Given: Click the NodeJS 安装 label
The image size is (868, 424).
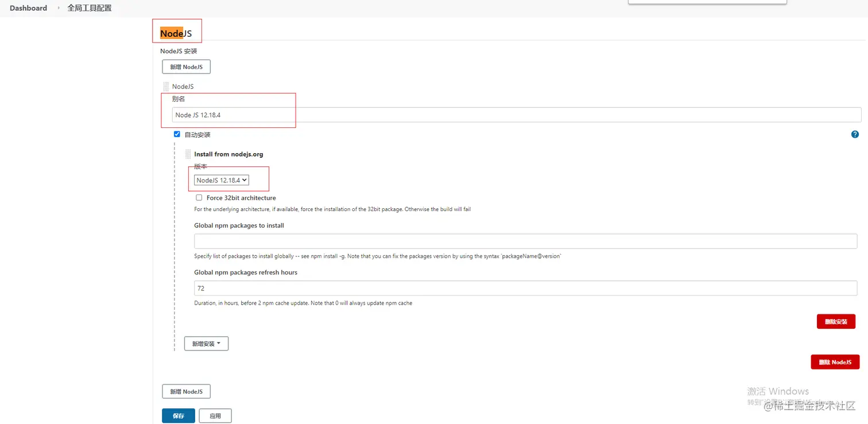Looking at the screenshot, I should (x=179, y=51).
